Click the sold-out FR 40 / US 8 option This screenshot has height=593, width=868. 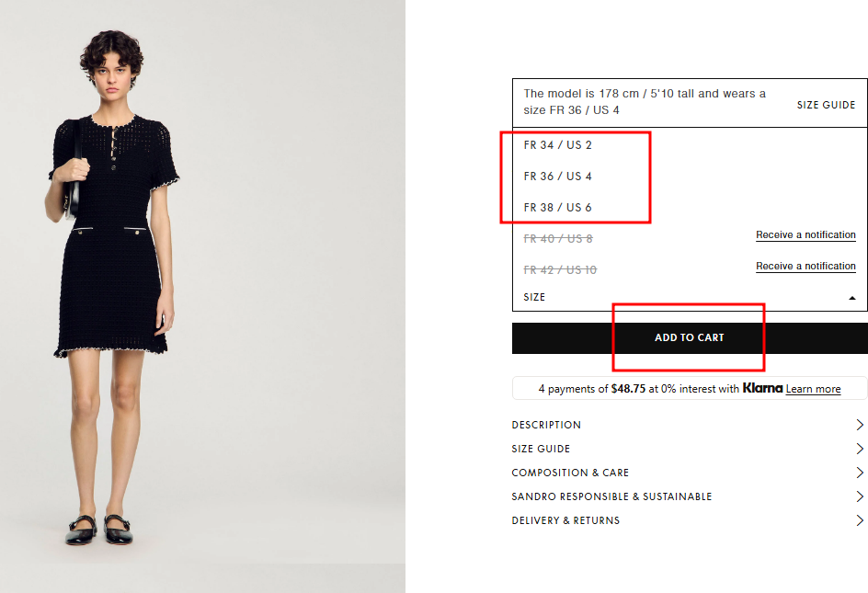558,239
